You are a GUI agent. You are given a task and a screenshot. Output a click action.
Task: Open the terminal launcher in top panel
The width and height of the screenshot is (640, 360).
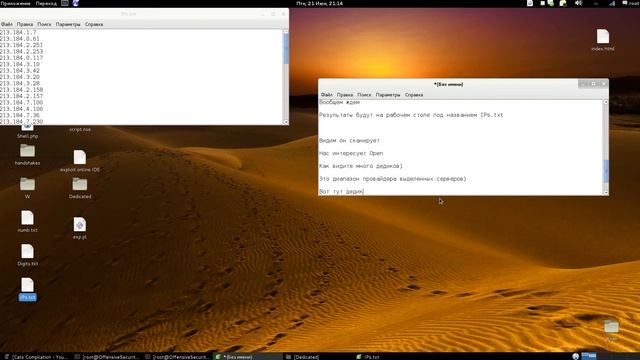point(64,3)
